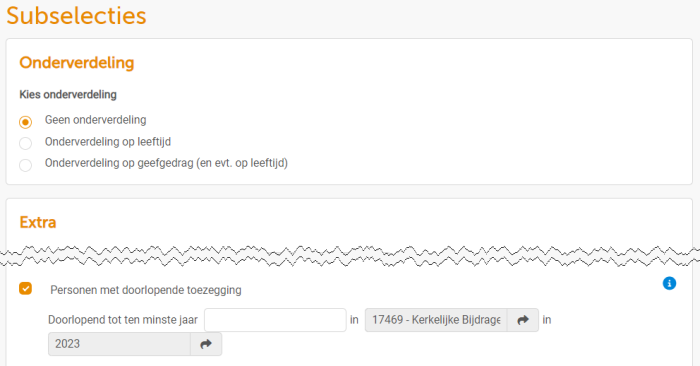
Task: Click the Extra section heading
Action: (38, 222)
